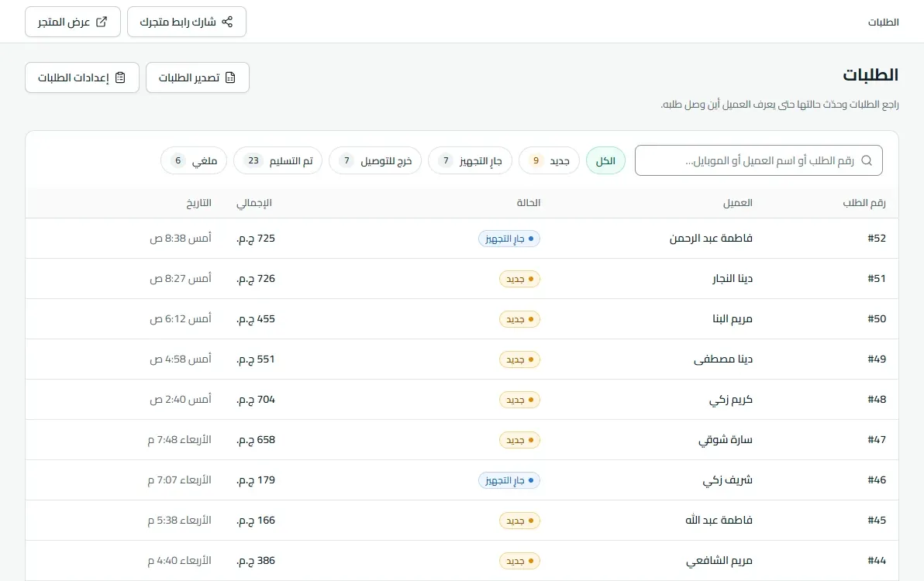Image resolution: width=924 pixels, height=581 pixels.
Task: Click the total 704 ج.م.
Action: click(256, 400)
